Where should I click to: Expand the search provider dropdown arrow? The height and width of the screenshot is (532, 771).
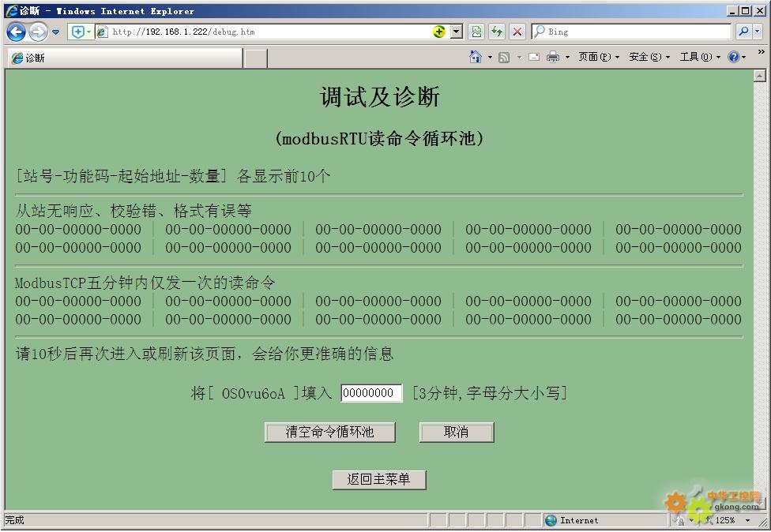click(x=758, y=32)
